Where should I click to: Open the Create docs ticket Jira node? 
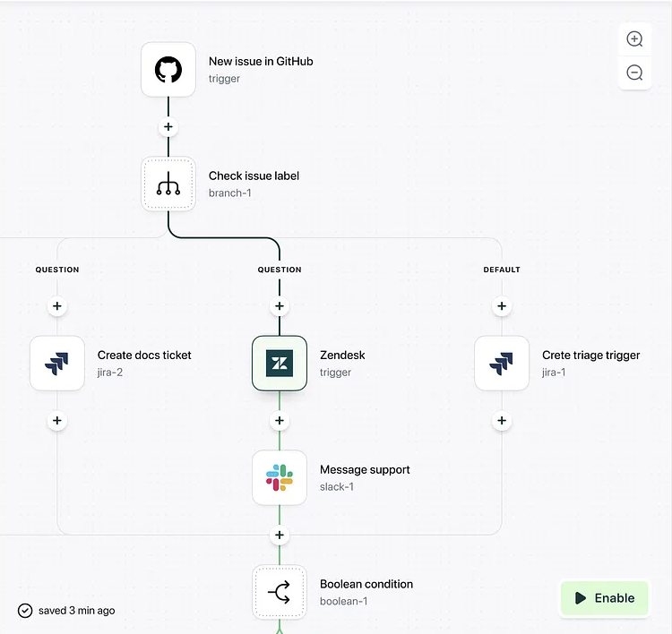click(57, 364)
